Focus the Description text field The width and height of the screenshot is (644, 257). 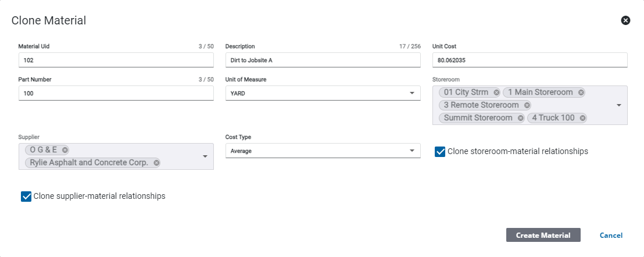pos(323,60)
